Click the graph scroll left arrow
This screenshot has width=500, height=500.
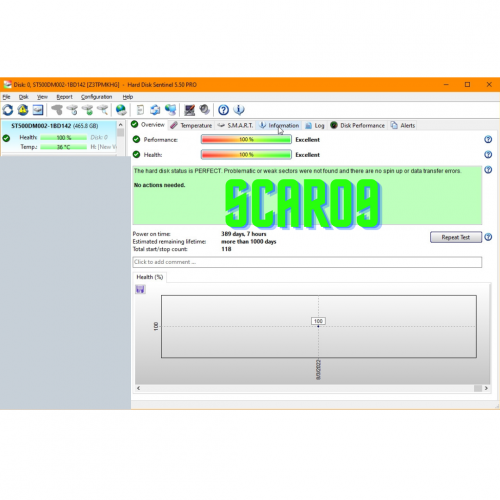[138, 388]
